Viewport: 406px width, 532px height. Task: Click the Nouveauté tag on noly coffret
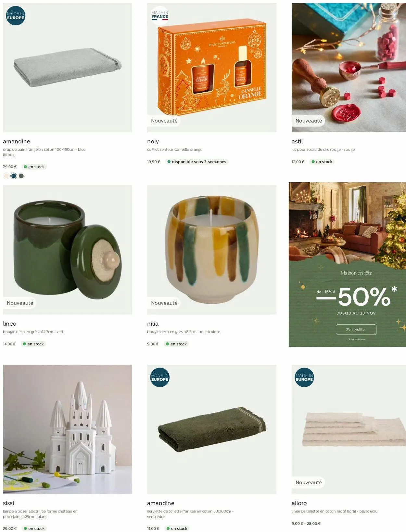tap(164, 121)
